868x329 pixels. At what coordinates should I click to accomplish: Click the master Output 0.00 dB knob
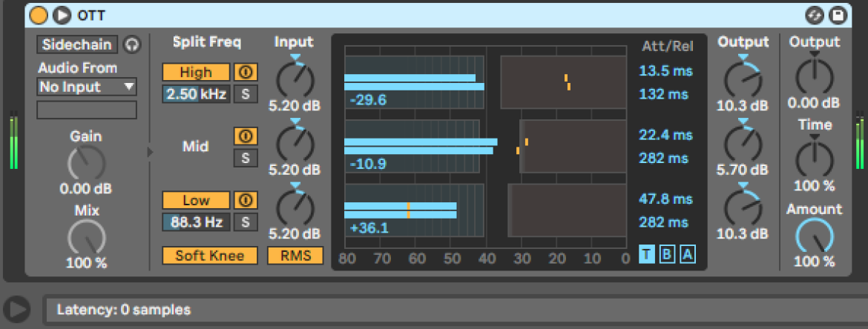pyautogui.click(x=815, y=76)
